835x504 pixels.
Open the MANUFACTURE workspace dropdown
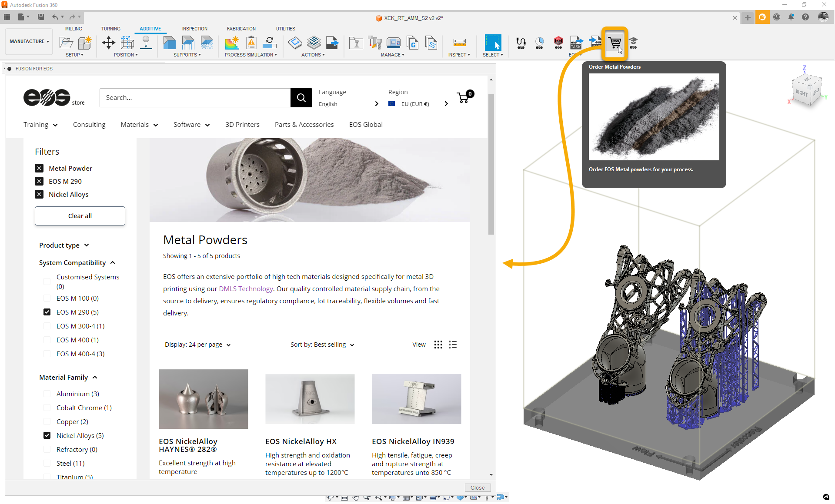29,41
